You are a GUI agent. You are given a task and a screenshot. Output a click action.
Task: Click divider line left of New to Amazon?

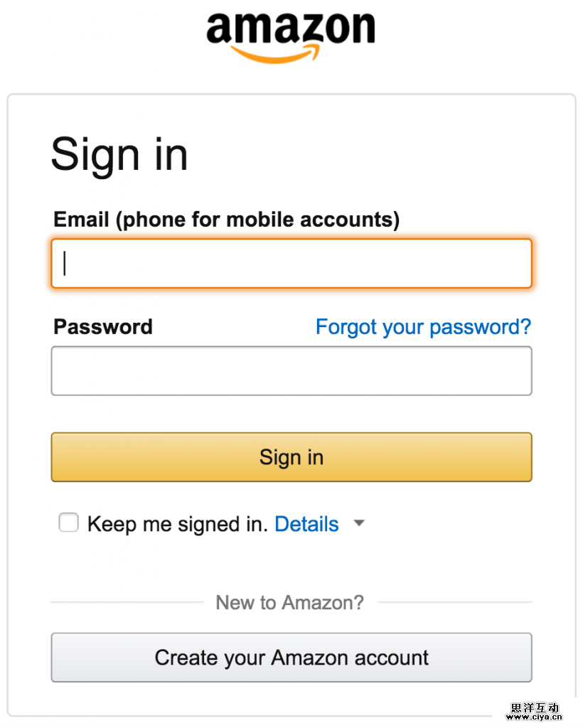127,602
